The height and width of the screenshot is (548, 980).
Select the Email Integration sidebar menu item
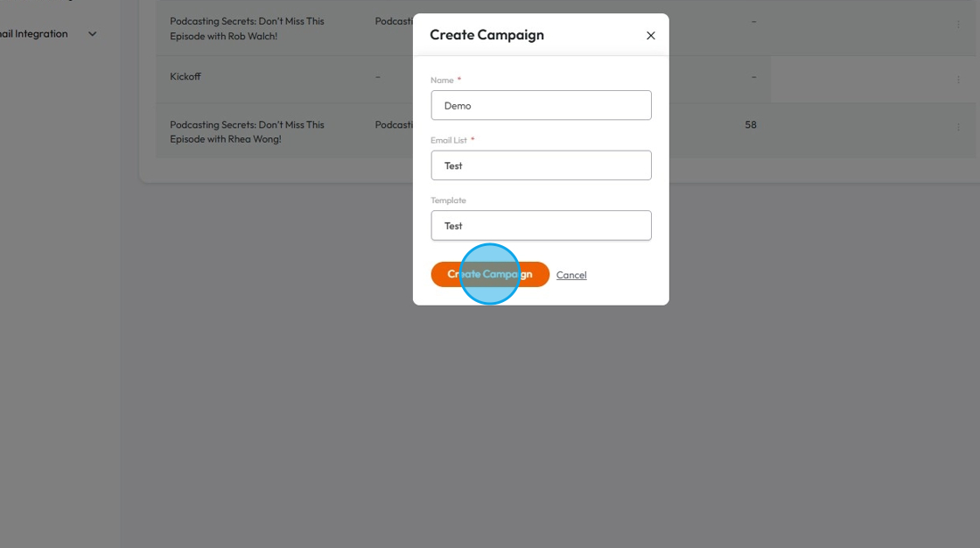tap(35, 34)
